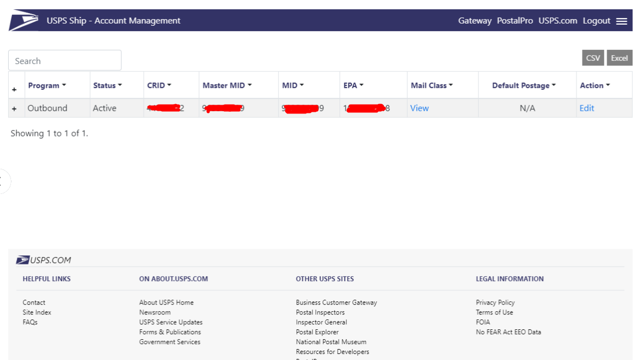Sort by EPA column
Screen dimensions: 644x360
pyautogui.click(x=354, y=85)
